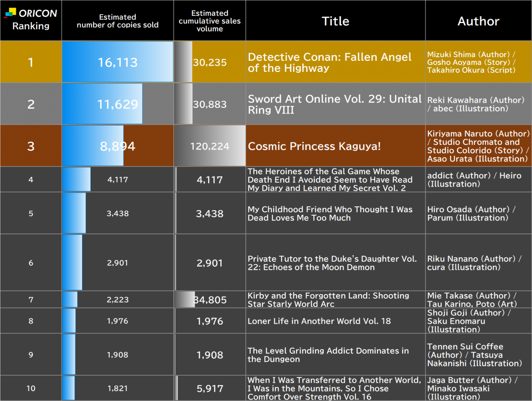Click the ORICON logo in the header
Viewport: 532px width, 401px height.
31,13
